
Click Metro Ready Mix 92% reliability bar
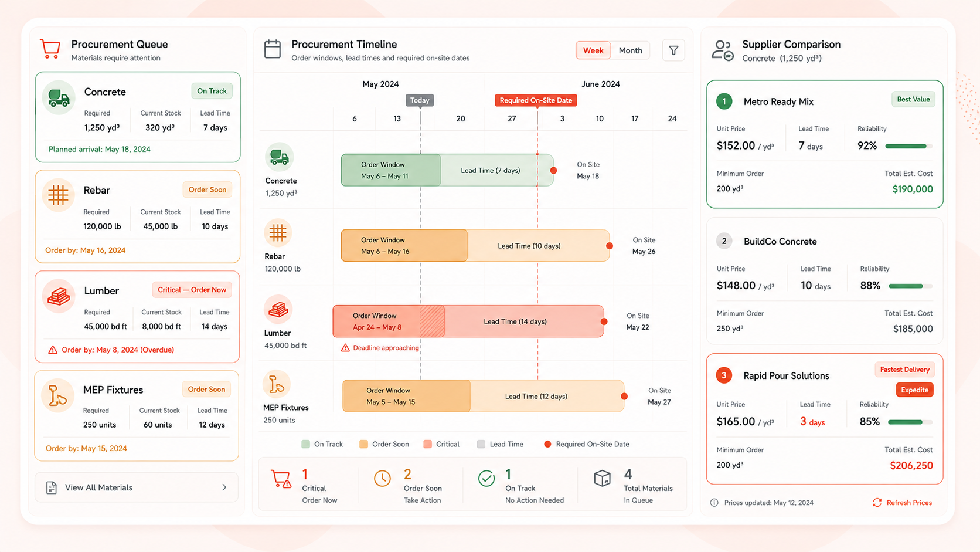coord(908,146)
